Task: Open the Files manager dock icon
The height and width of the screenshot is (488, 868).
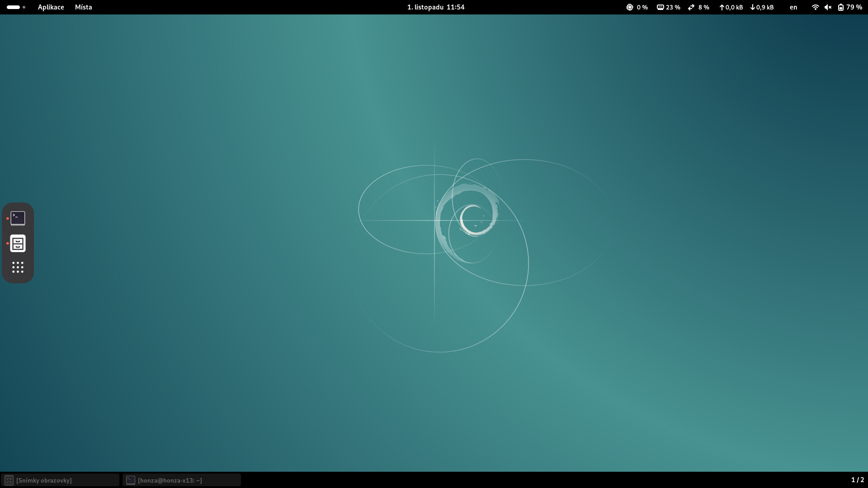Action: pos(18,244)
